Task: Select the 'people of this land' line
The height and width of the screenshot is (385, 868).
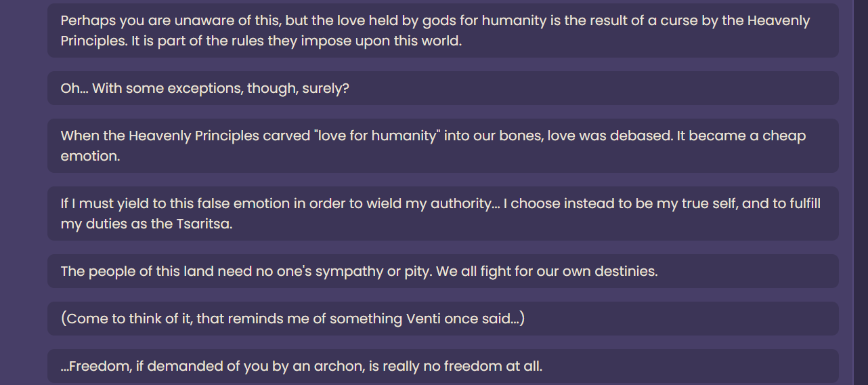Action: point(443,271)
